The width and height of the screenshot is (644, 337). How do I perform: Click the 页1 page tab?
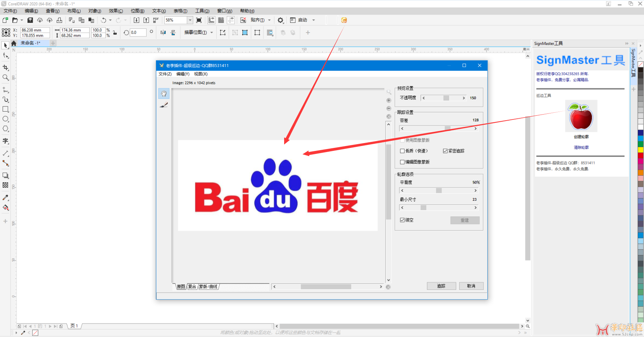coord(75,326)
